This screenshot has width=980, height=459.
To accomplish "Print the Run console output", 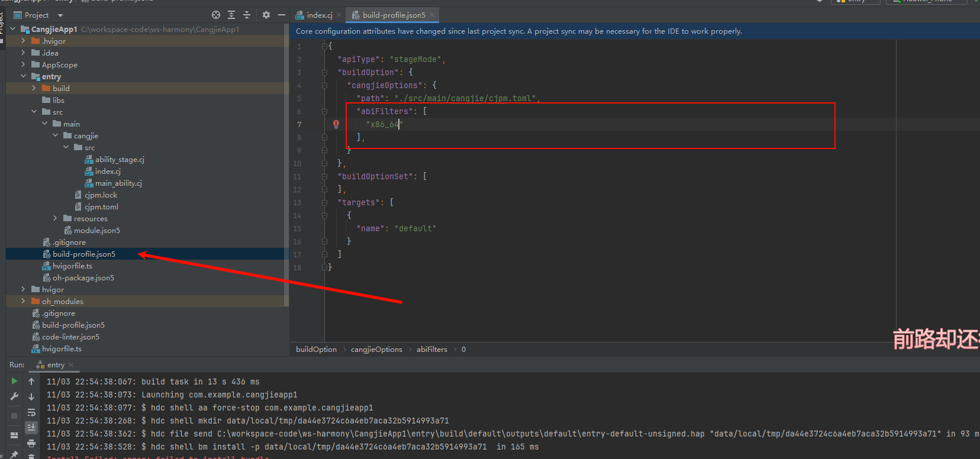I will point(31,442).
